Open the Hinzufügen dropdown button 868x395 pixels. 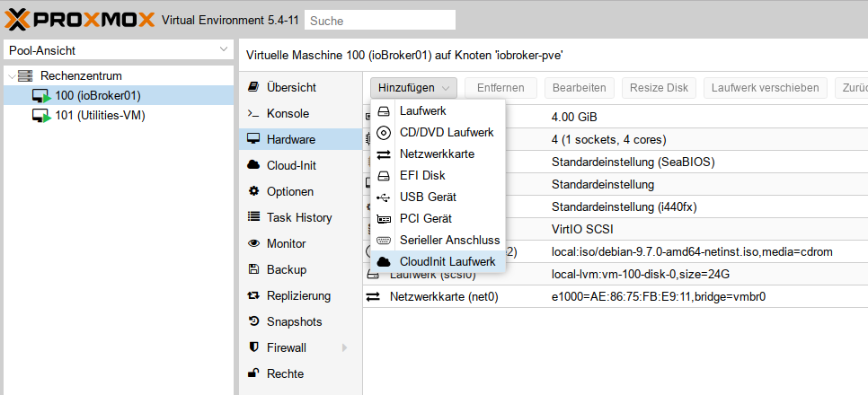pyautogui.click(x=413, y=88)
